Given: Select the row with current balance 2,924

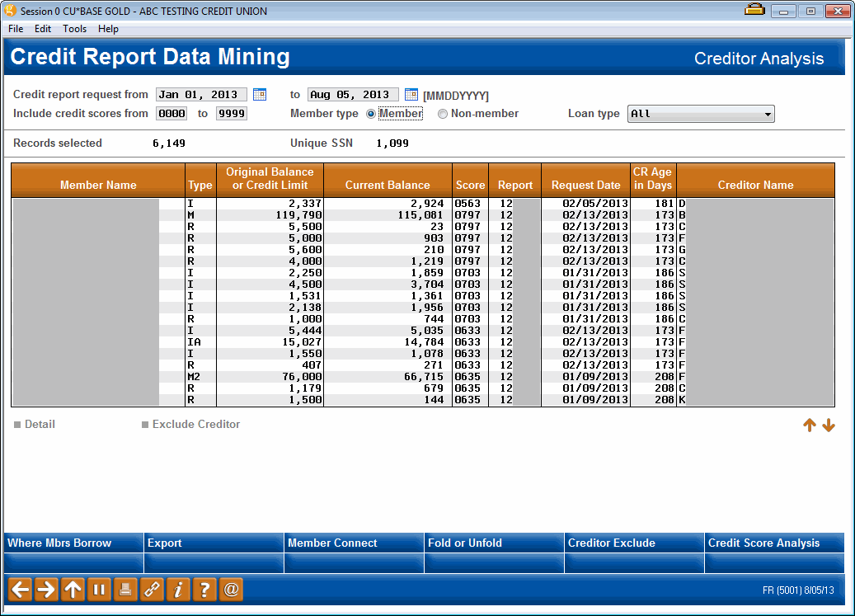Looking at the screenshot, I should tap(423, 204).
